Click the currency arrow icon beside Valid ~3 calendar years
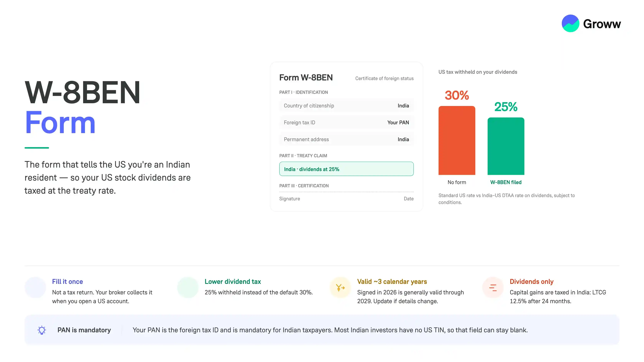The image size is (644, 362). [340, 287]
